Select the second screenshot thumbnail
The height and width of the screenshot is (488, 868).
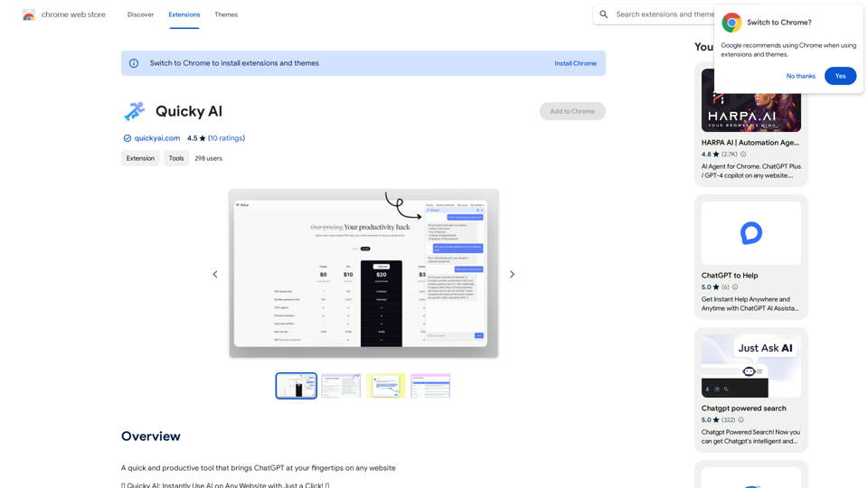[x=341, y=386]
